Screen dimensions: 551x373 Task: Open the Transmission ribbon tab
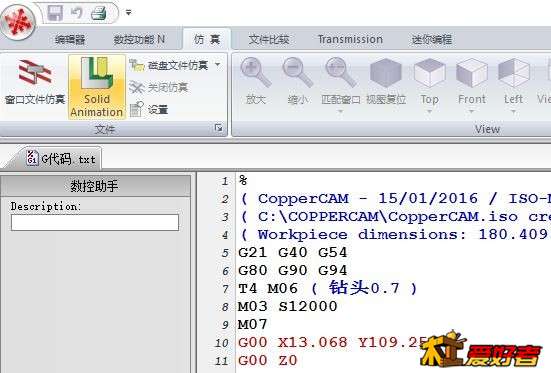coord(350,39)
